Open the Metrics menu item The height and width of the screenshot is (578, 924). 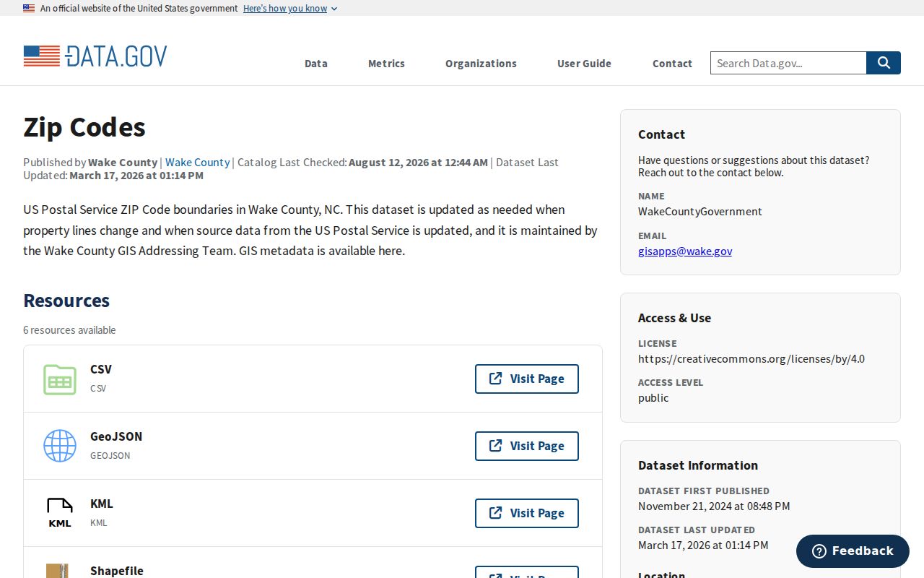(386, 64)
